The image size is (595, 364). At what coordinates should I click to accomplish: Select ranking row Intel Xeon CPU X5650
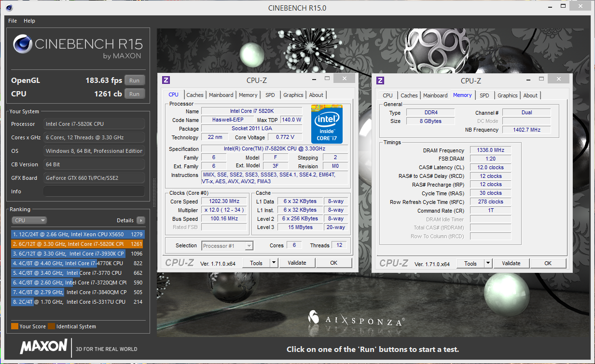click(x=78, y=234)
